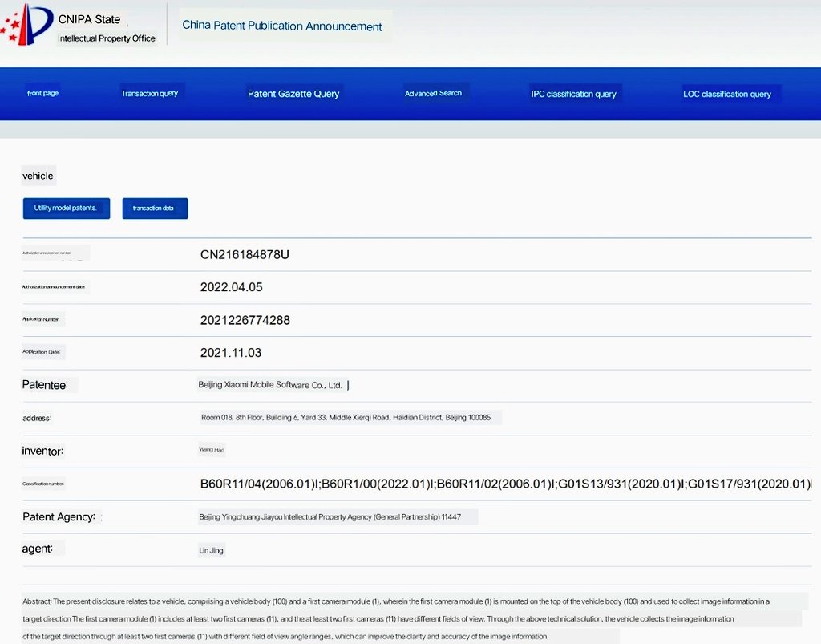821x644 pixels.
Task: Click the transaction data button
Action: pos(155,209)
